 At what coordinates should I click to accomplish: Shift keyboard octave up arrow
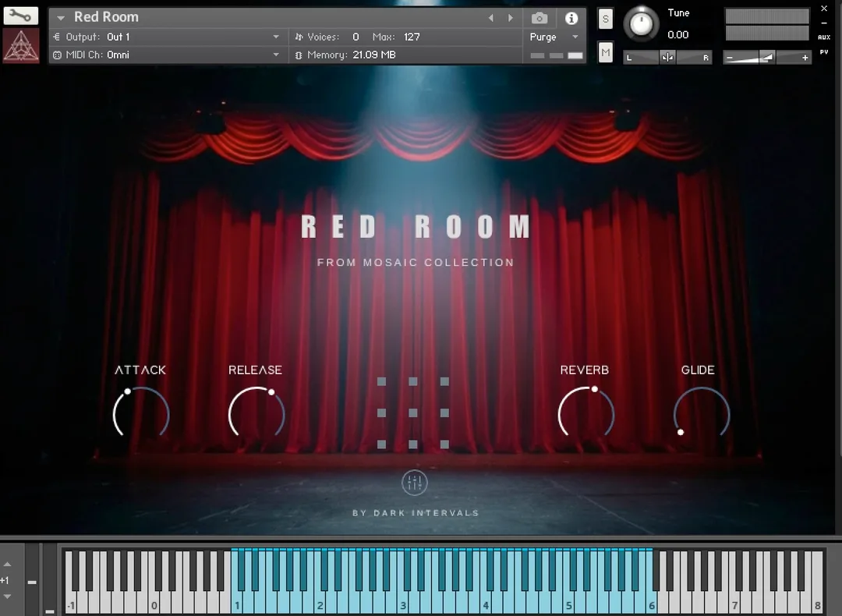[8, 565]
